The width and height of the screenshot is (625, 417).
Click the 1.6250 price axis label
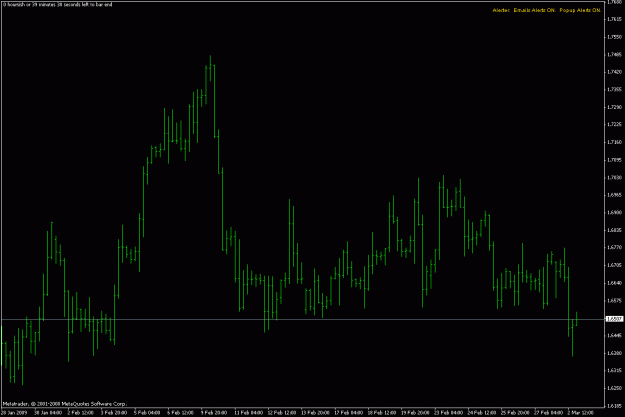tap(615, 388)
